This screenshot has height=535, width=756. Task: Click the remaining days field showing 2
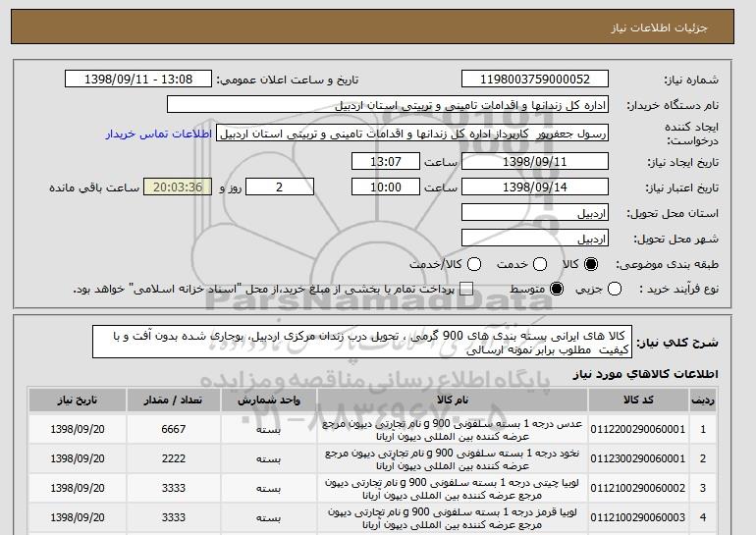[x=280, y=187]
